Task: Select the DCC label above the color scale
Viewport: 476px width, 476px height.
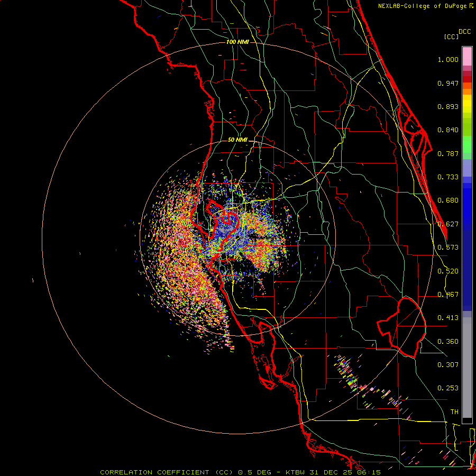Action: click(465, 32)
